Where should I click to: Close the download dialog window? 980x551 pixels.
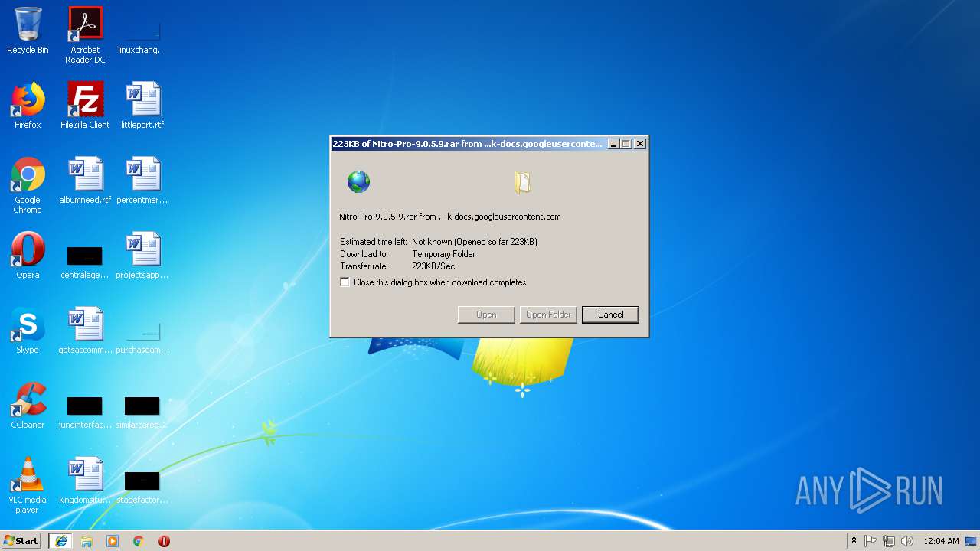click(x=640, y=144)
